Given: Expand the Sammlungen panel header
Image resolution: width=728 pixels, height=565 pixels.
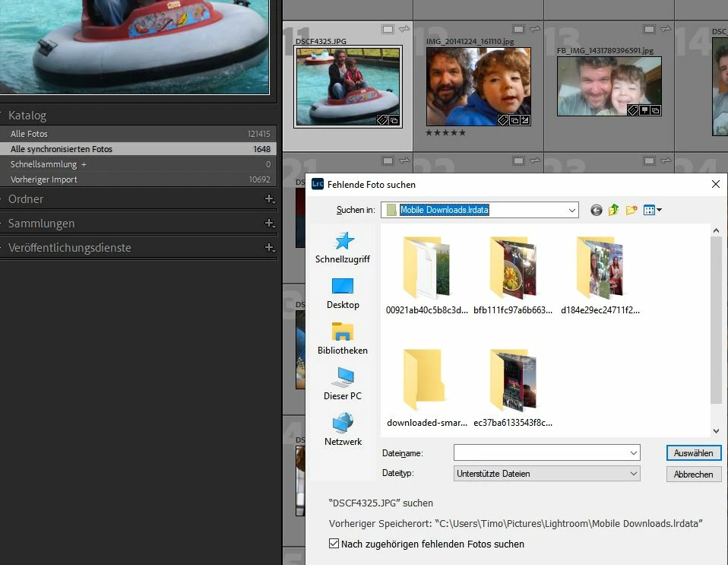Looking at the screenshot, I should pyautogui.click(x=41, y=224).
